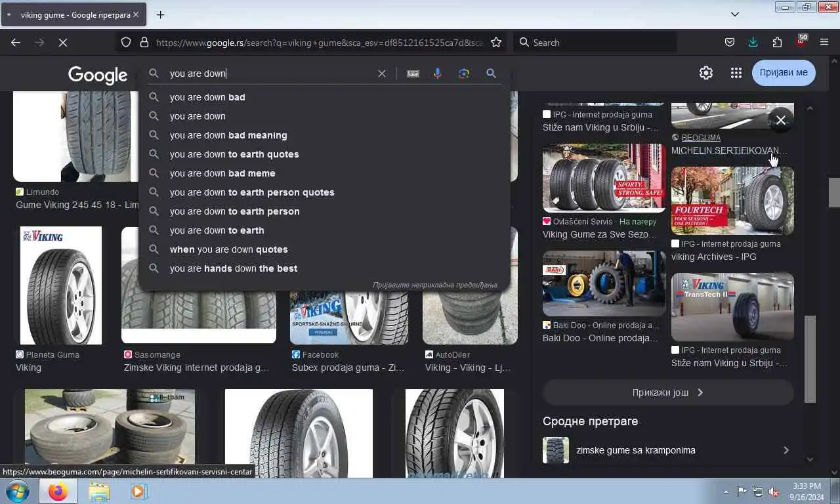Open File Explorer from the taskbar
840x504 pixels.
coord(99,491)
